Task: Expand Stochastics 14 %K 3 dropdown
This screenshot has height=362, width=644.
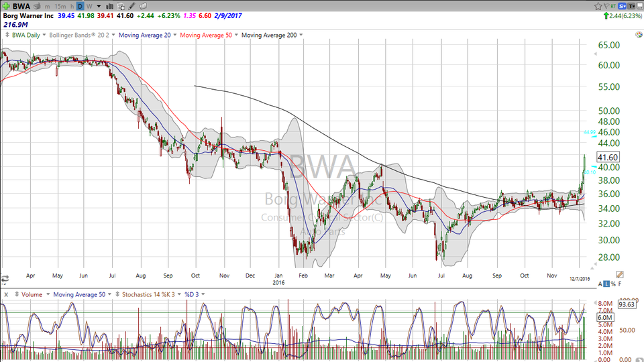Action: tap(179, 294)
